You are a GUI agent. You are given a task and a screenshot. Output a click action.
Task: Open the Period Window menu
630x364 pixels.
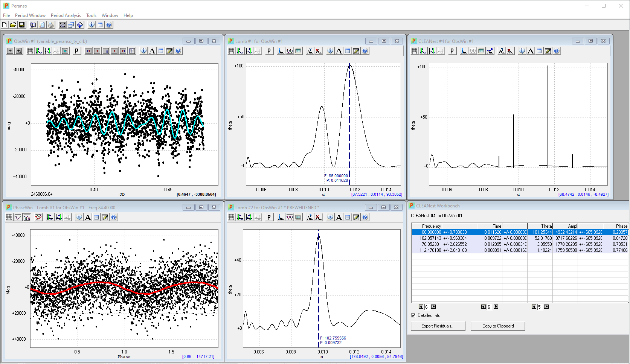30,15
